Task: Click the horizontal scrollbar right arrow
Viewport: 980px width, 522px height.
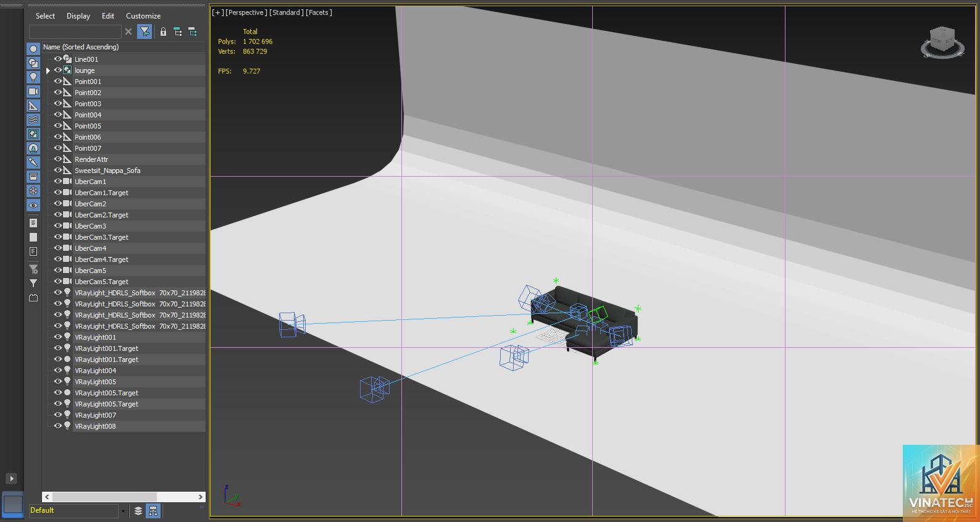Action: (x=201, y=497)
